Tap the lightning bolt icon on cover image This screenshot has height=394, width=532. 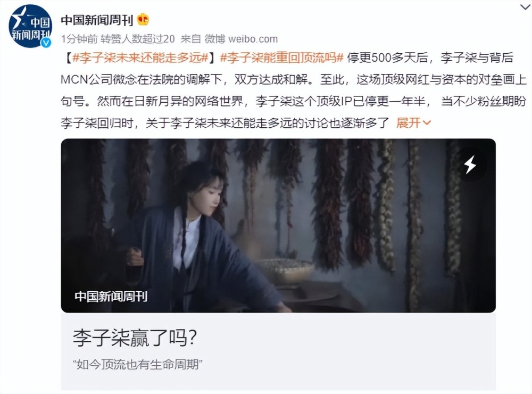(470, 165)
